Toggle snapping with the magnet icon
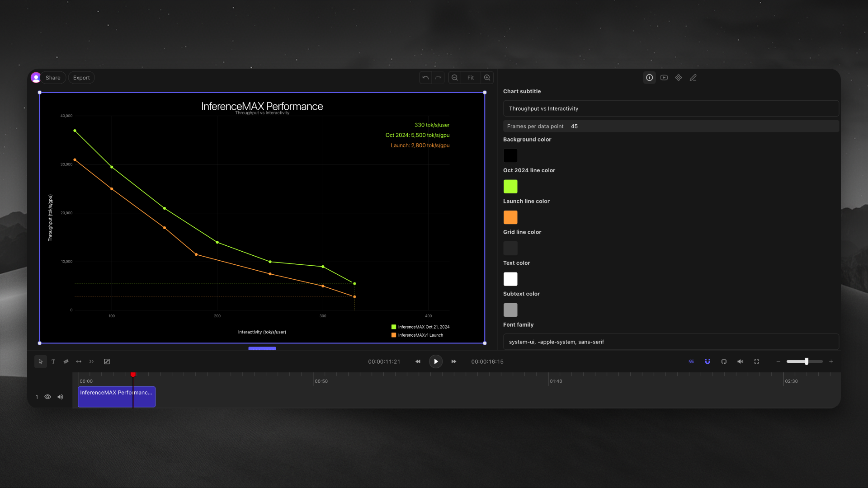Viewport: 868px width, 488px height. [x=708, y=361]
